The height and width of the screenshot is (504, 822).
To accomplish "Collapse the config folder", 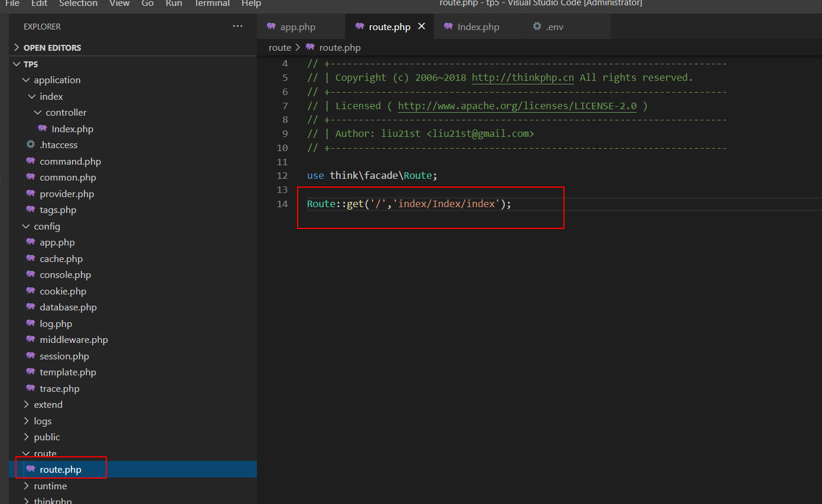I will tap(25, 226).
